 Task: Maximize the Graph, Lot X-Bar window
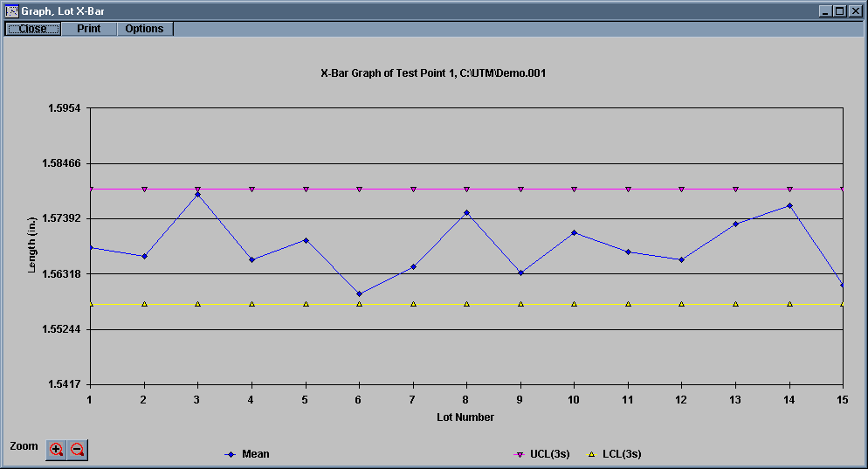[x=840, y=11]
